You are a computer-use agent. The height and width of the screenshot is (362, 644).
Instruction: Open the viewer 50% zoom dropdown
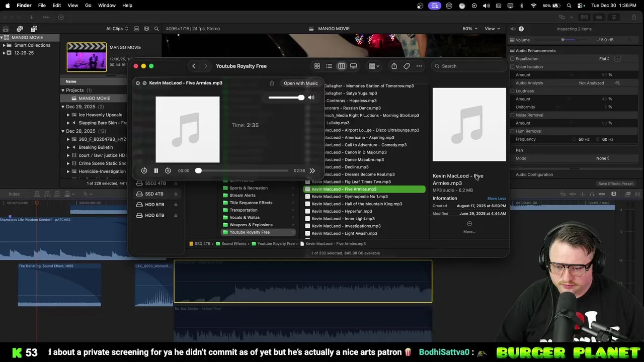[x=470, y=29]
